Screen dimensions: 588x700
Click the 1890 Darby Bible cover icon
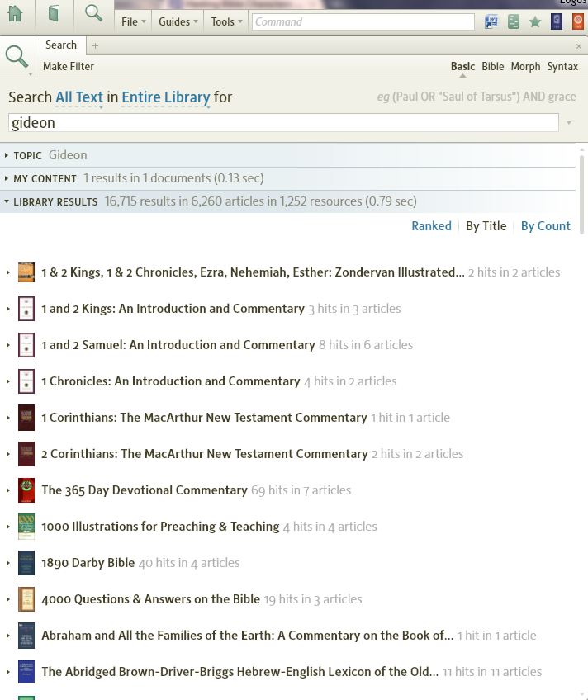pos(26,562)
